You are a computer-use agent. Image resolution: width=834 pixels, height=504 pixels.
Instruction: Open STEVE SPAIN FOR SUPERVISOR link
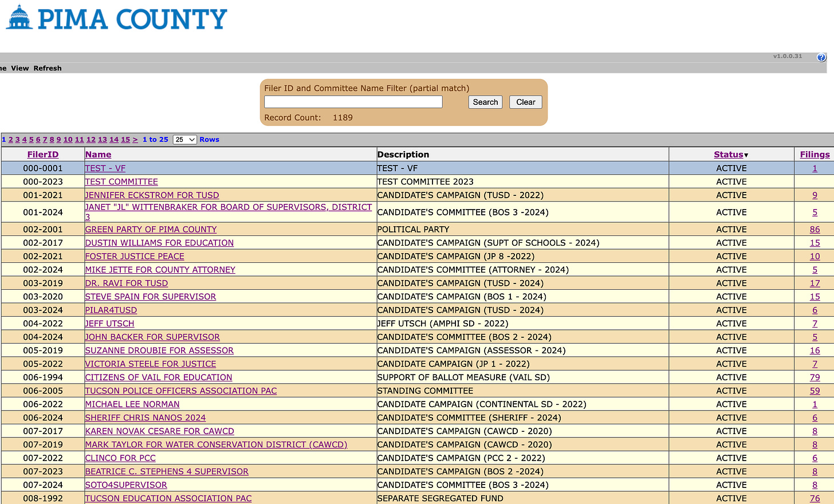(x=150, y=297)
